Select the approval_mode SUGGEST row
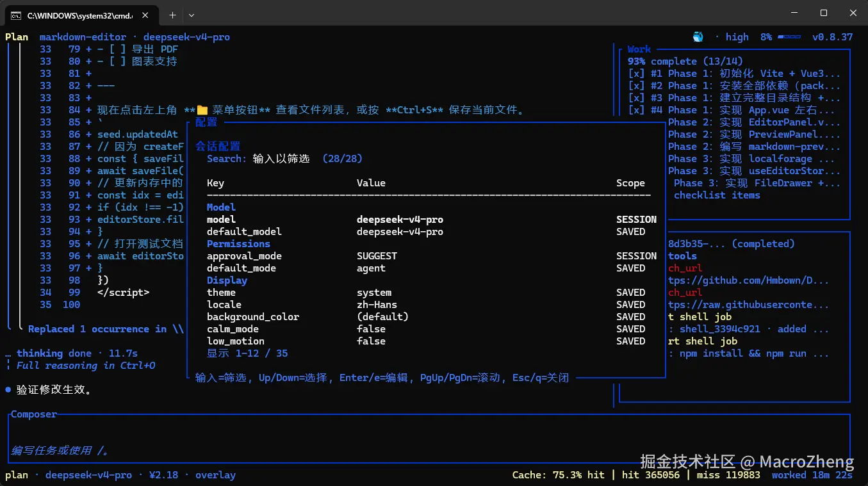This screenshot has width=868, height=486. (431, 256)
